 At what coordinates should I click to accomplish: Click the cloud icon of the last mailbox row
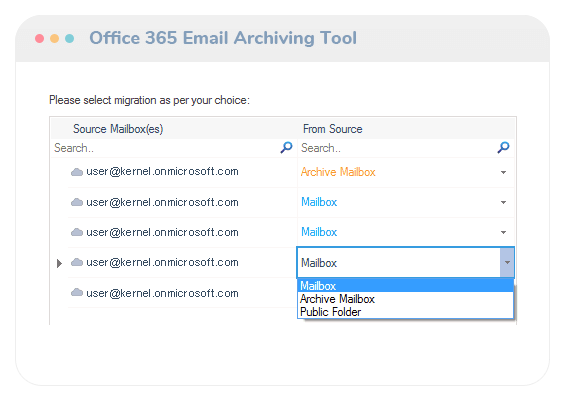77,292
